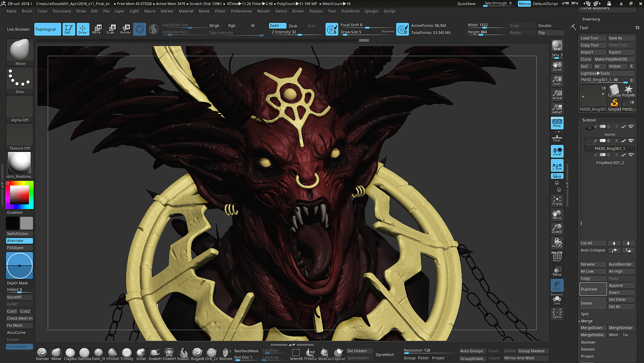
Task: Collapse the Merge section
Action: click(x=587, y=321)
